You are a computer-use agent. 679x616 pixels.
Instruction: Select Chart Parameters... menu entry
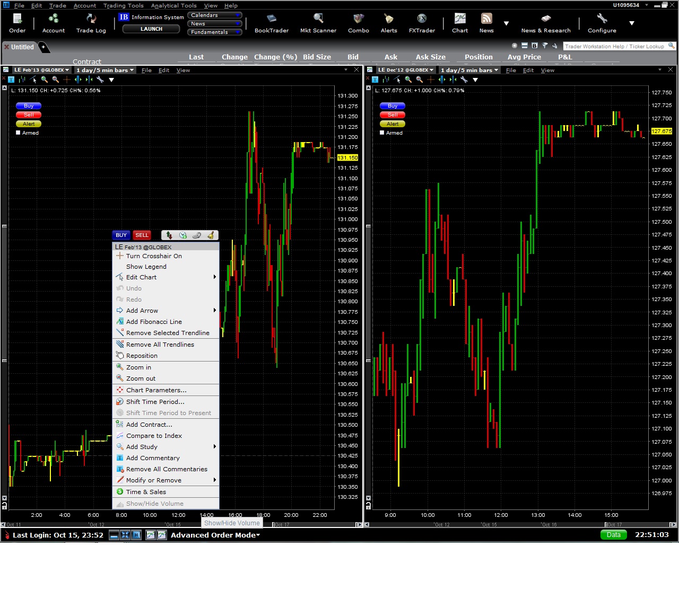click(166, 390)
